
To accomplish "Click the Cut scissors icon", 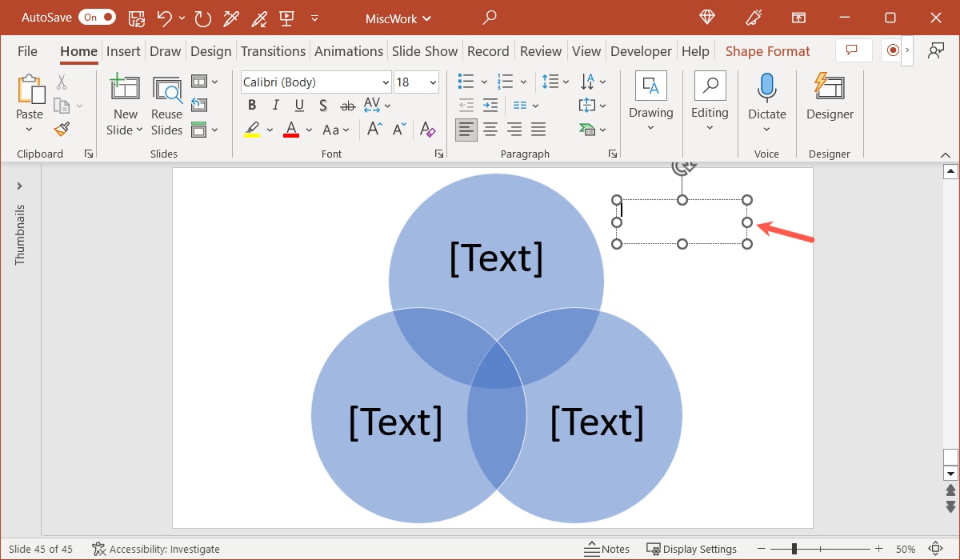I will pyautogui.click(x=60, y=81).
